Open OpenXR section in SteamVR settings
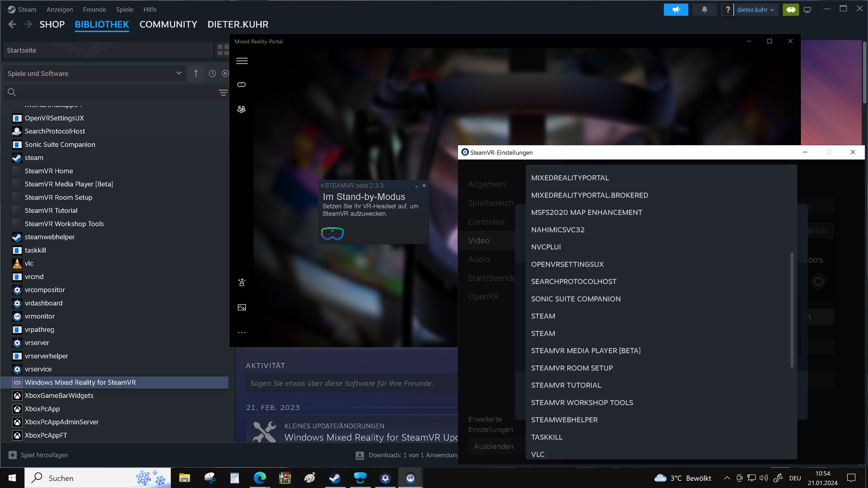 pos(483,296)
